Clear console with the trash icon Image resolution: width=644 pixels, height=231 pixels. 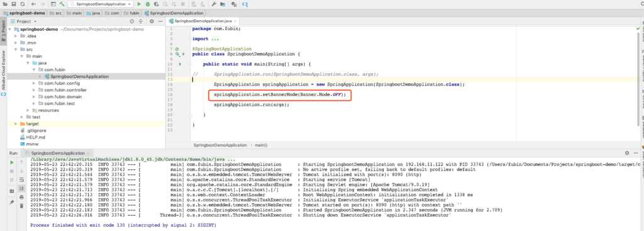(21, 206)
